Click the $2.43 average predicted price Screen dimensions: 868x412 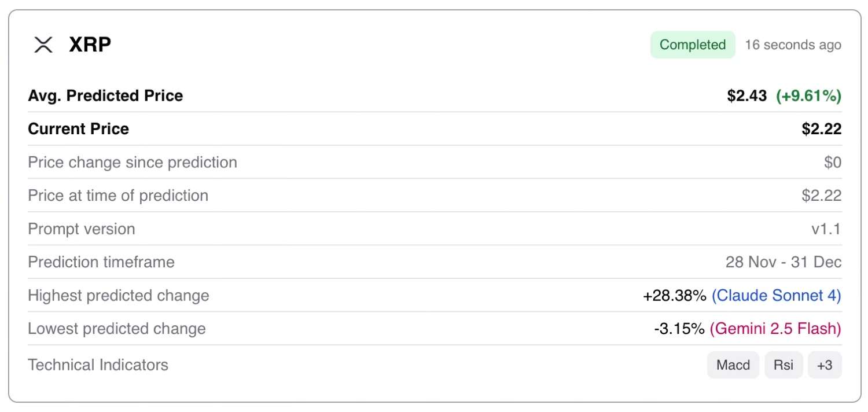[746, 96]
